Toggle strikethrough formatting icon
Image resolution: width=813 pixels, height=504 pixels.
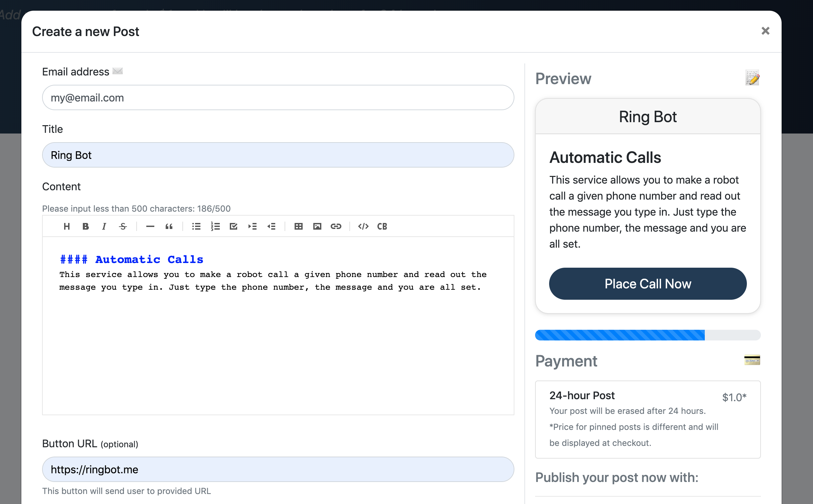pyautogui.click(x=123, y=226)
